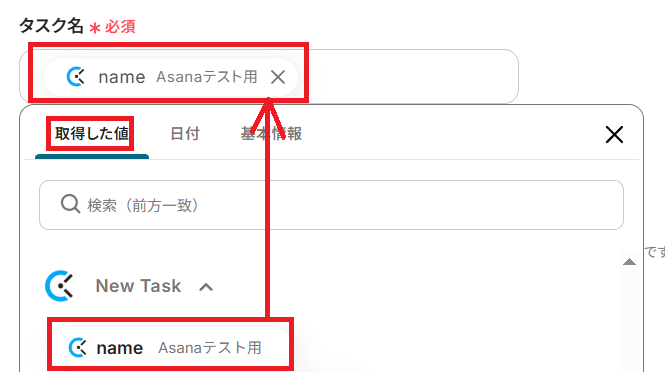
Task: Click the New Task heading
Action: pyautogui.click(x=138, y=286)
